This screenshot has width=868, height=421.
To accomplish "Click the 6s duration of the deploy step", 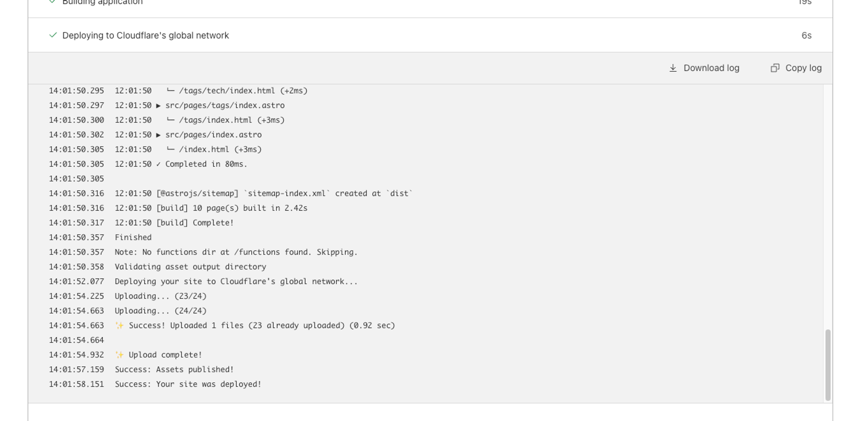I will pos(806,36).
